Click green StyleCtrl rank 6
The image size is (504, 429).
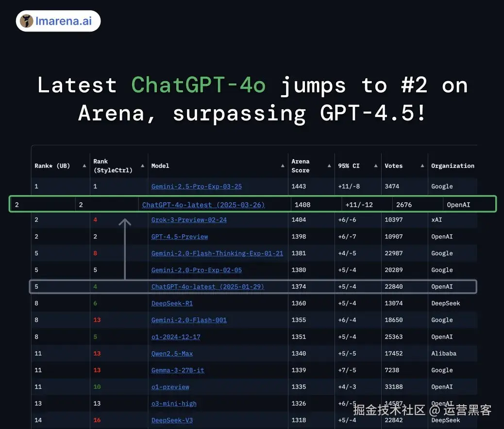pos(95,303)
